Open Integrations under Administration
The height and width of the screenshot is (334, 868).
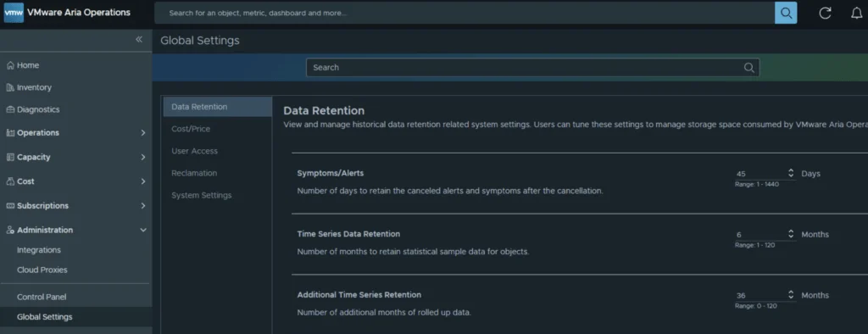point(39,250)
